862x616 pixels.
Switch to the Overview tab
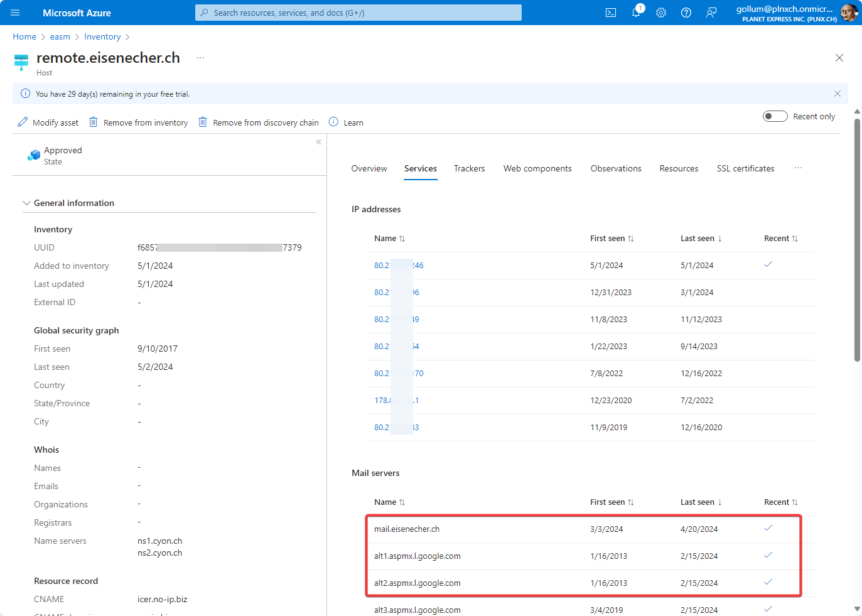pyautogui.click(x=369, y=168)
